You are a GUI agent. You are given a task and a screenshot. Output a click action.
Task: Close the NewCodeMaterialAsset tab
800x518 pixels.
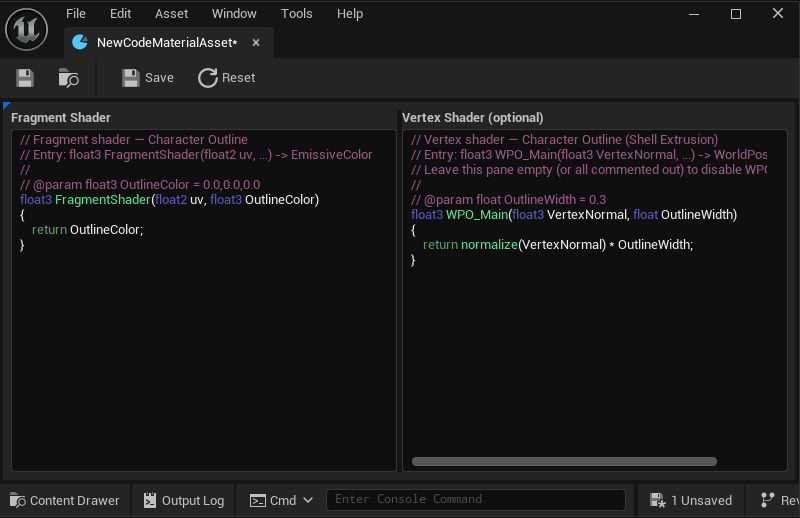[256, 43]
